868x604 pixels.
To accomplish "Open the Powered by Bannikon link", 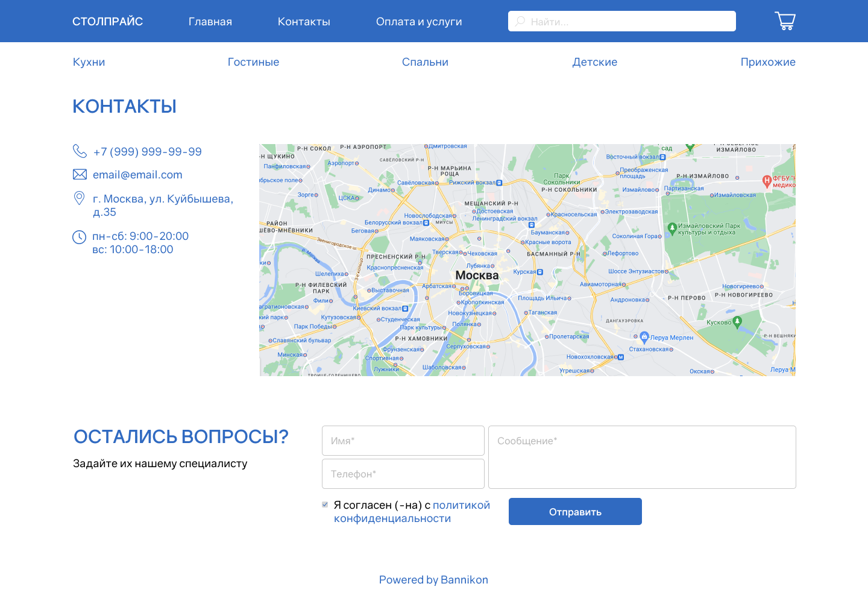I will point(433,580).
